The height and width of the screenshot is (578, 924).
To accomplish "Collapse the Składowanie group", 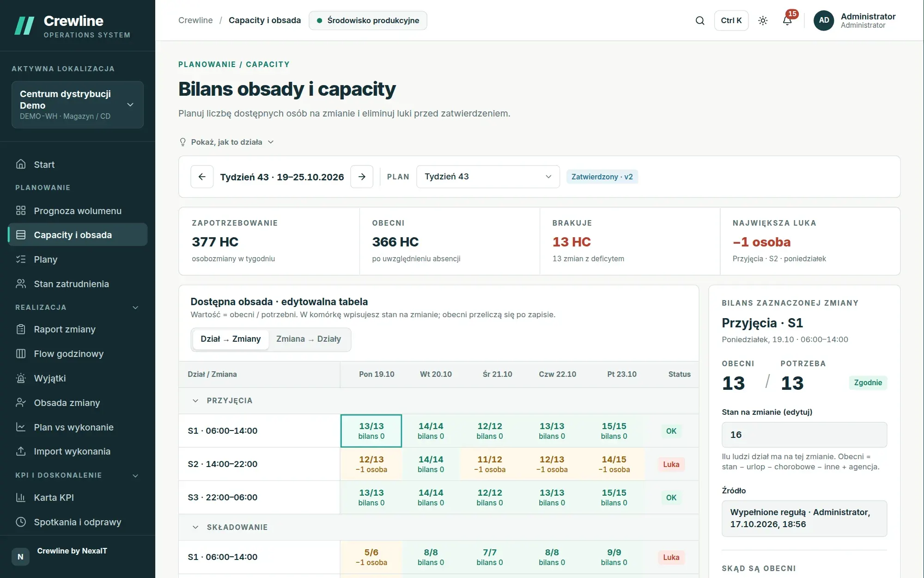I will click(x=195, y=527).
